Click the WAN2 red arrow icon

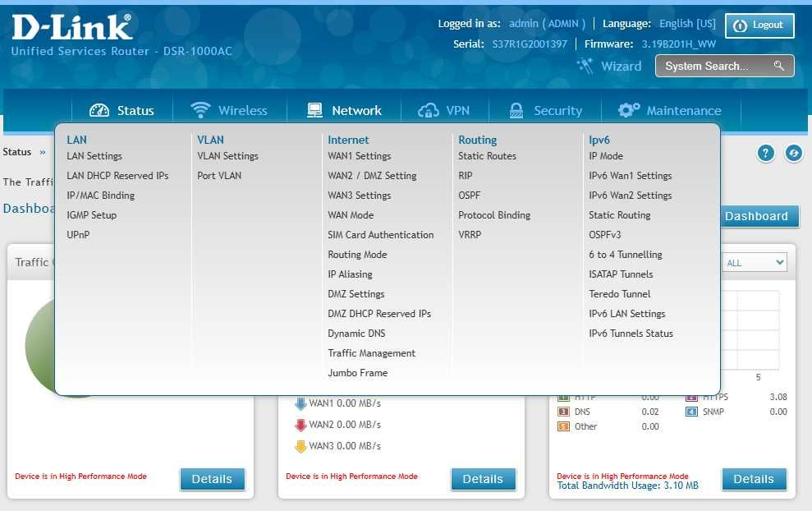(x=300, y=425)
